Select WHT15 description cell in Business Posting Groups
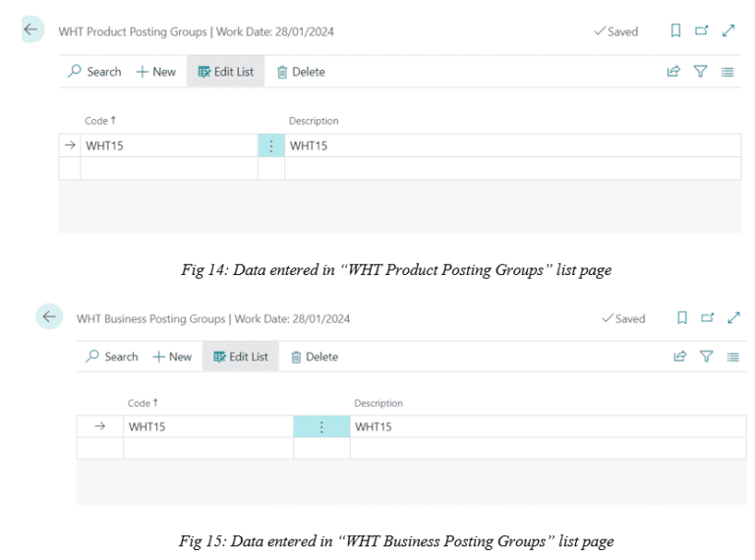Screen dimensions: 755x560 [x=549, y=426]
